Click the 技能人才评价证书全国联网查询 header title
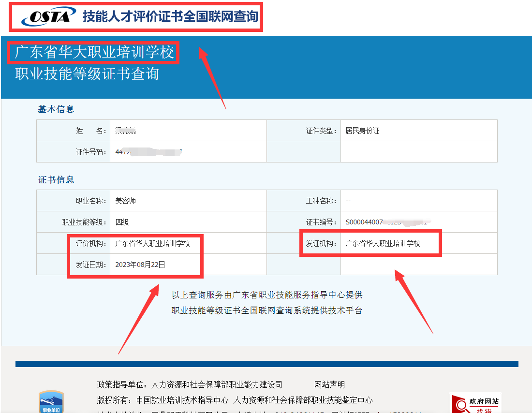Viewport: 532px width, 413px height. click(x=170, y=16)
